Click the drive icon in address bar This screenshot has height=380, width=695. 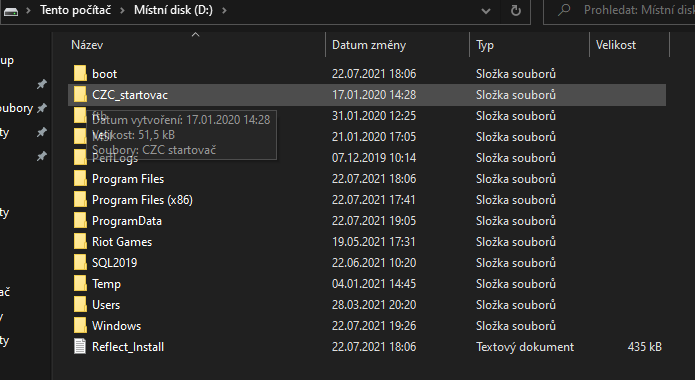pyautogui.click(x=11, y=11)
